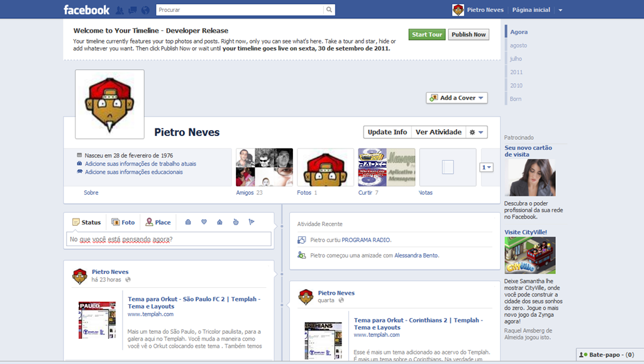Jump to Agora in timeline navigator
Image resolution: width=644 pixels, height=364 pixels.
point(519,32)
